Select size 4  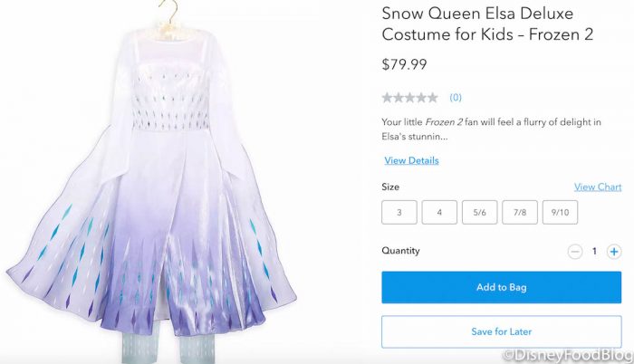[439, 213]
